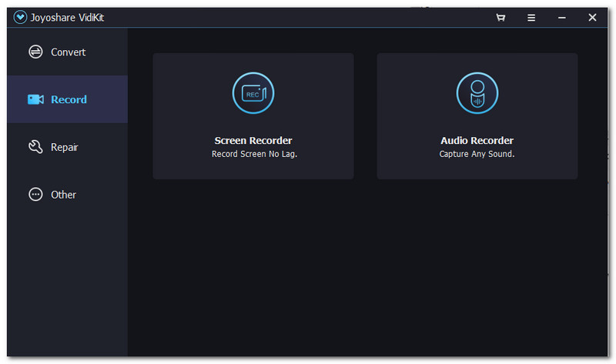Click the Joyoshare VidiKit logo icon
The image size is (616, 364).
pyautogui.click(x=20, y=17)
